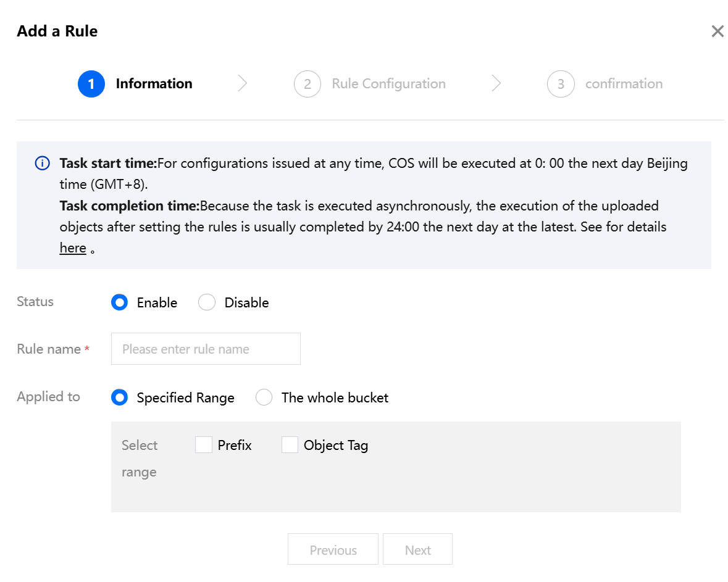Choose Specified Range for Applied to
The image size is (728, 582).
(x=120, y=397)
